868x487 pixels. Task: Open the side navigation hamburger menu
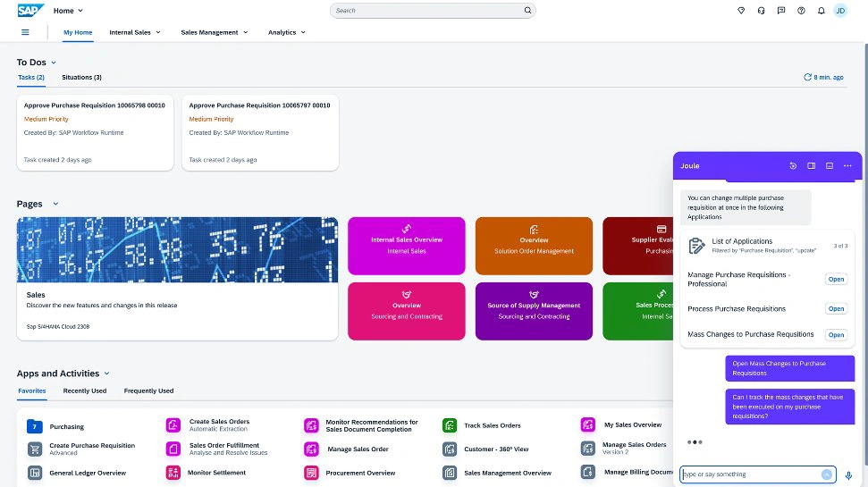[x=25, y=32]
